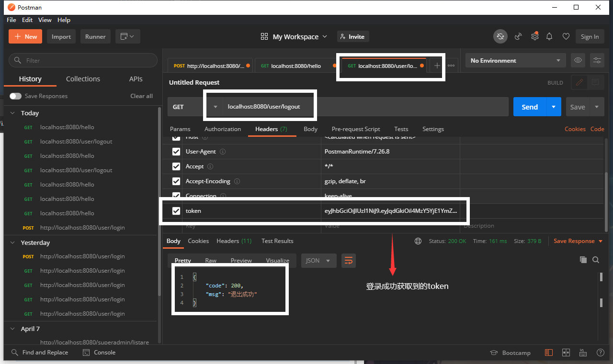The width and height of the screenshot is (613, 364).
Task: Open the Cookies link beside Code
Action: (x=575, y=129)
